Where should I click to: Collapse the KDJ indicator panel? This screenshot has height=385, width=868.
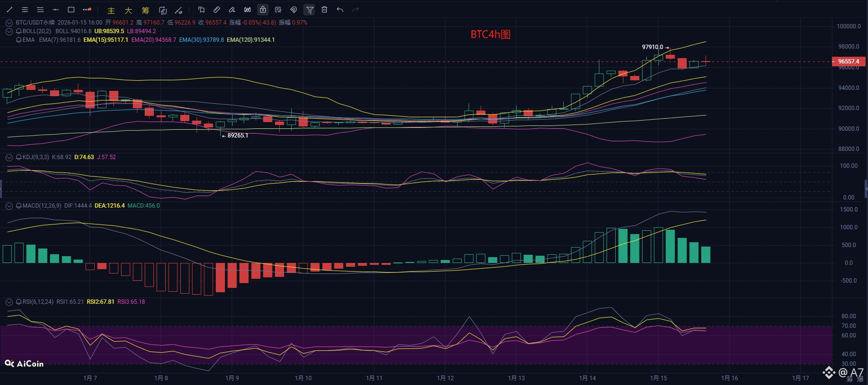tap(9, 157)
